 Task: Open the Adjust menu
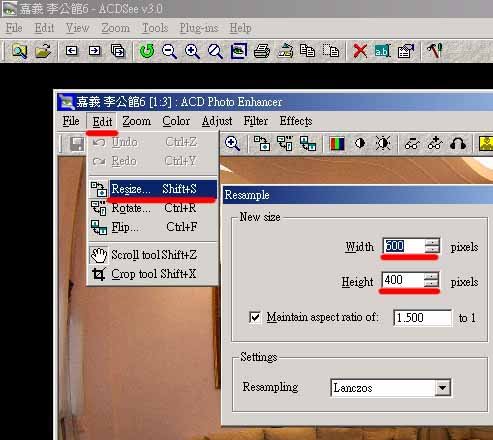pos(217,121)
